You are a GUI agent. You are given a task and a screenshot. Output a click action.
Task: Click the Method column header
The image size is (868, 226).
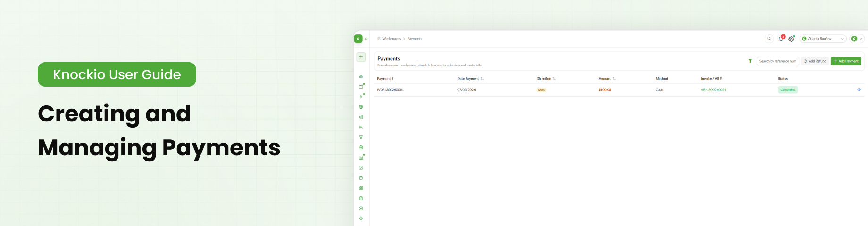(661, 79)
